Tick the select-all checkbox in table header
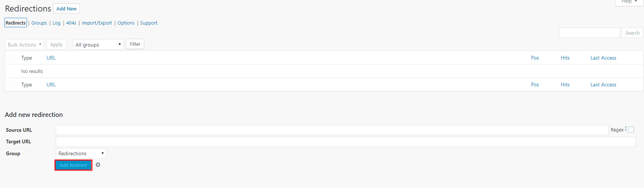Image resolution: width=644 pixels, height=188 pixels. pyautogui.click(x=12, y=58)
